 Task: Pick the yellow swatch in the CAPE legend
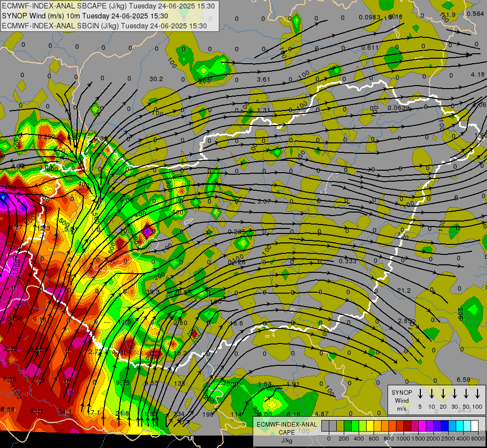[370, 426]
